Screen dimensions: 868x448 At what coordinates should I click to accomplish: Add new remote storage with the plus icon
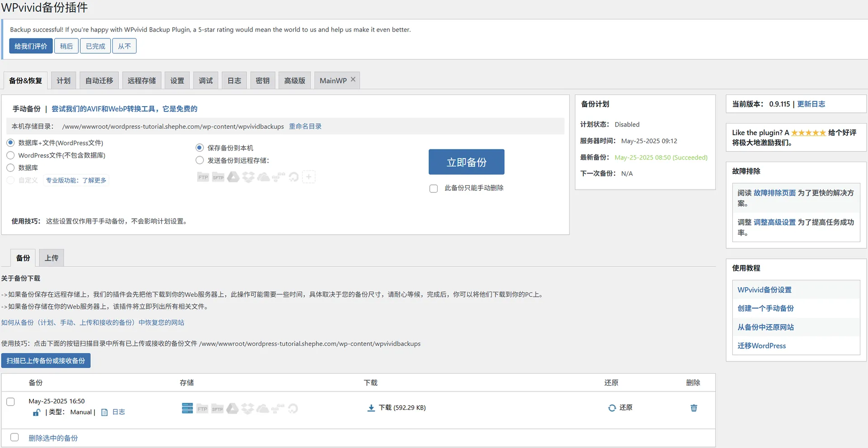(x=309, y=177)
